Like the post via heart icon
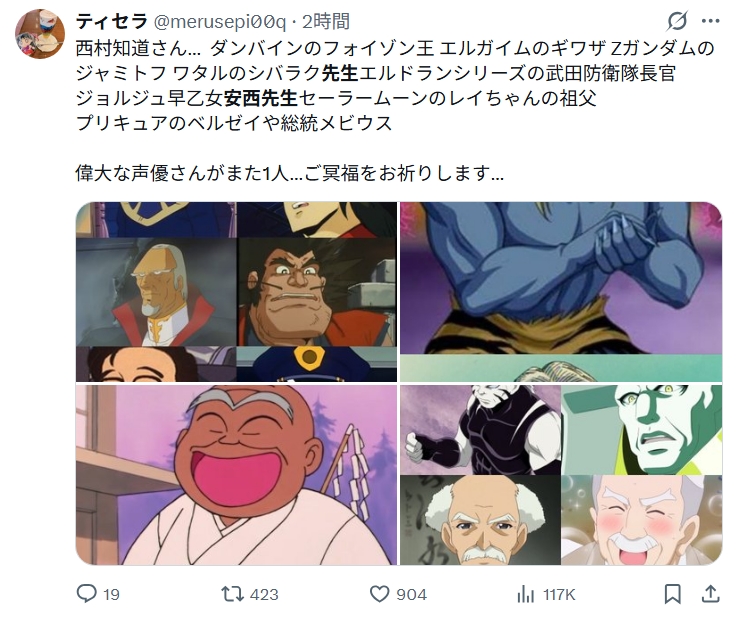This screenshot has height=617, width=742. 379,593
